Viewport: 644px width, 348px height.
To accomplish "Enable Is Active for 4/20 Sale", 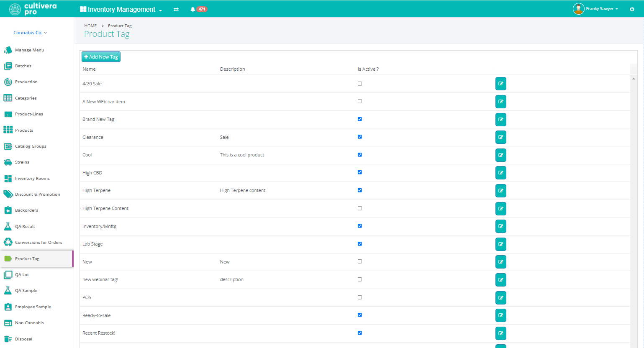I will [x=360, y=84].
